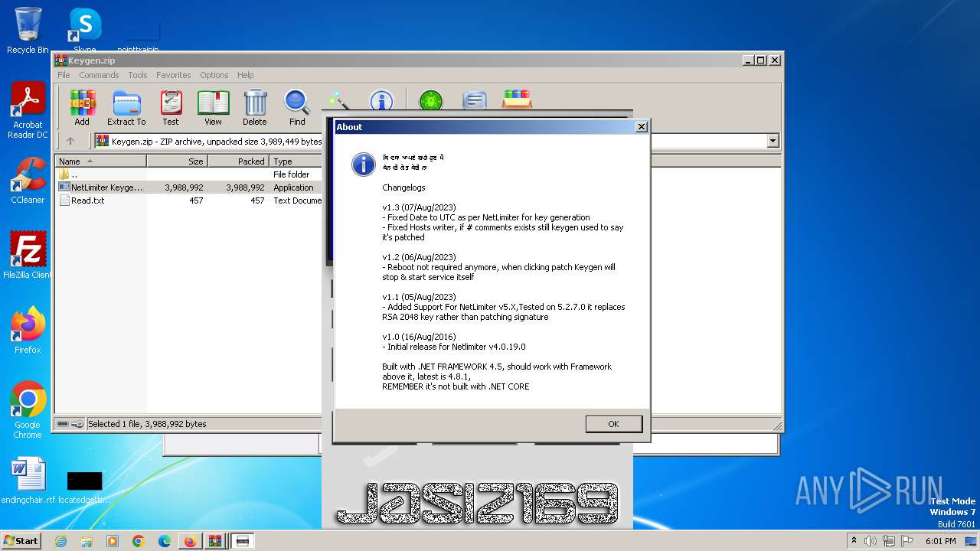This screenshot has height=551, width=980.
Task: Launch Microsoft Edge from the taskbar
Action: [165, 541]
